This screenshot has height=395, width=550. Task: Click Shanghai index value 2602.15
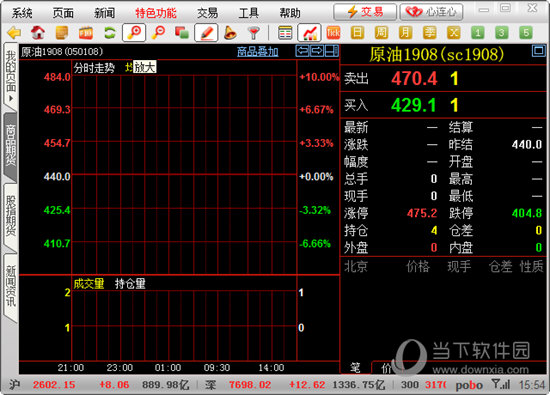(x=54, y=385)
